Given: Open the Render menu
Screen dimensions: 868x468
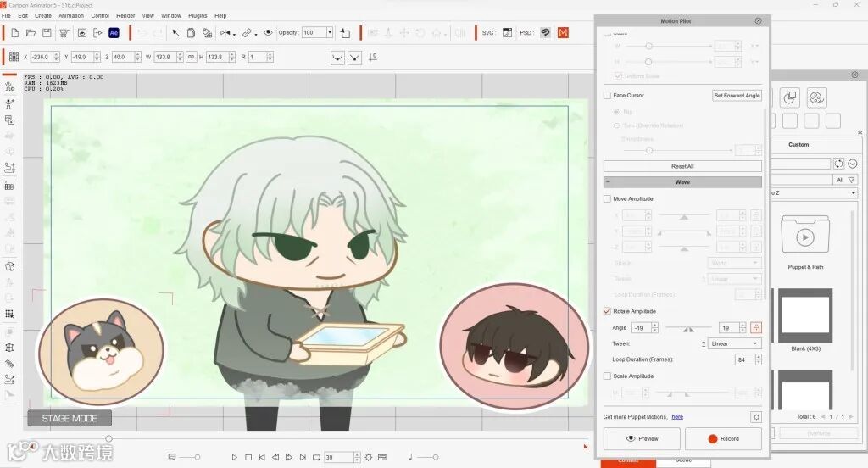Looking at the screenshot, I should click(x=125, y=15).
